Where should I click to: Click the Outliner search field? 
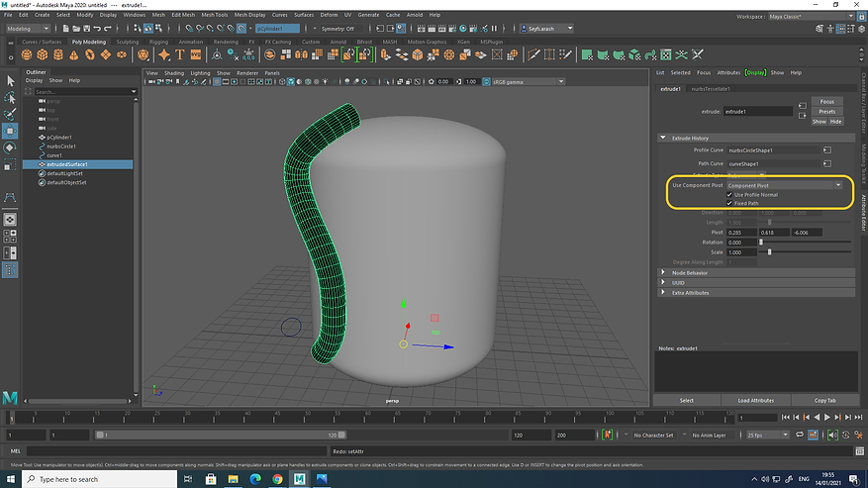85,92
